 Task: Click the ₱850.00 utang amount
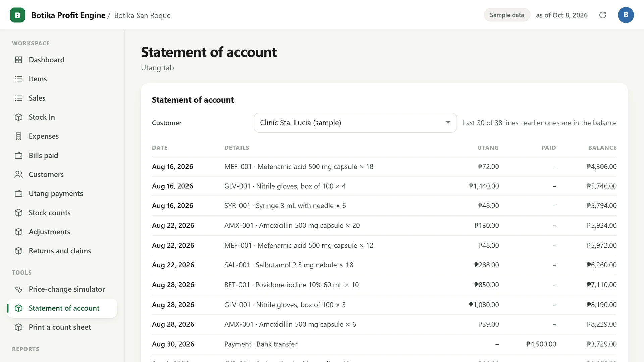486,285
